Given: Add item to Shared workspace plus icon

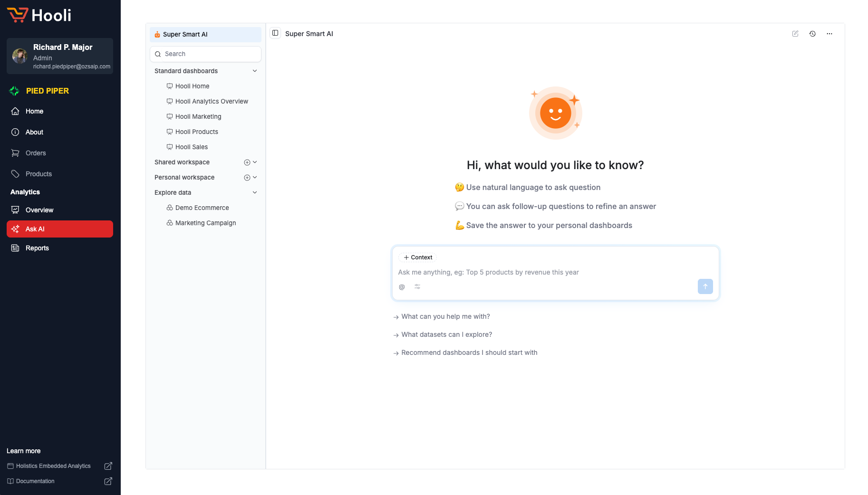Looking at the screenshot, I should pyautogui.click(x=247, y=162).
